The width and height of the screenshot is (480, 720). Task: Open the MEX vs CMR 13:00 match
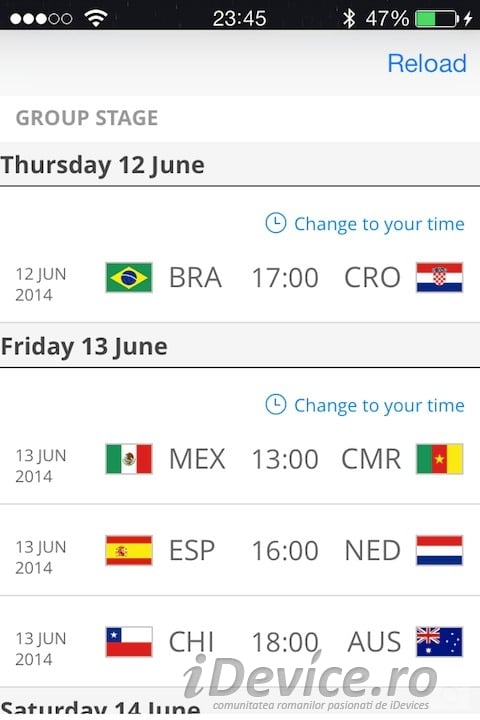point(240,458)
